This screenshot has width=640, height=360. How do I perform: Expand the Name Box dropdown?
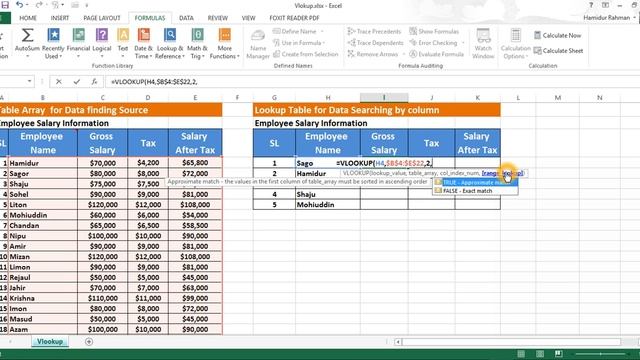29,82
